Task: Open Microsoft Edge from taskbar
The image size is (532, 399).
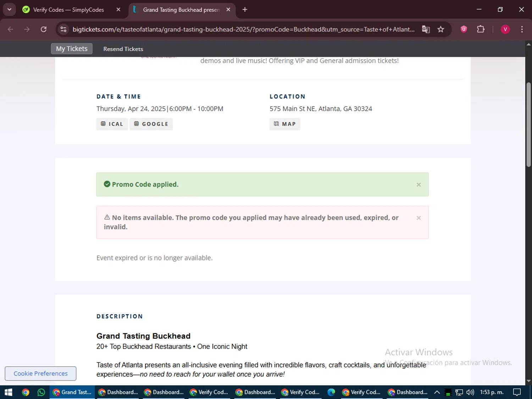Action: (331, 392)
